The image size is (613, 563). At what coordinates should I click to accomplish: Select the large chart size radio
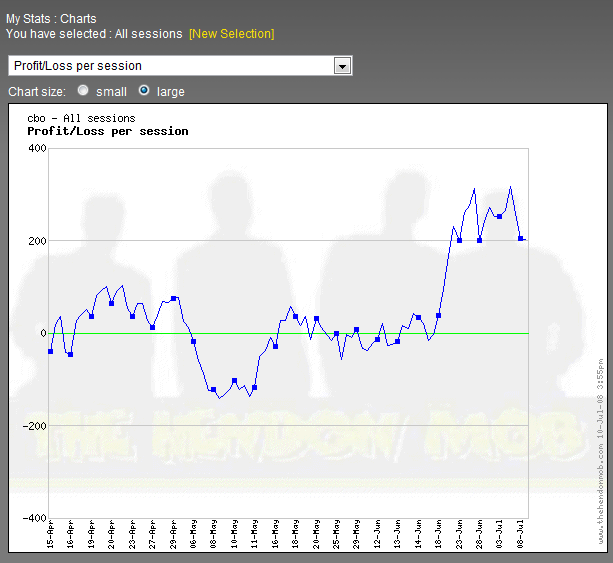coord(144,90)
